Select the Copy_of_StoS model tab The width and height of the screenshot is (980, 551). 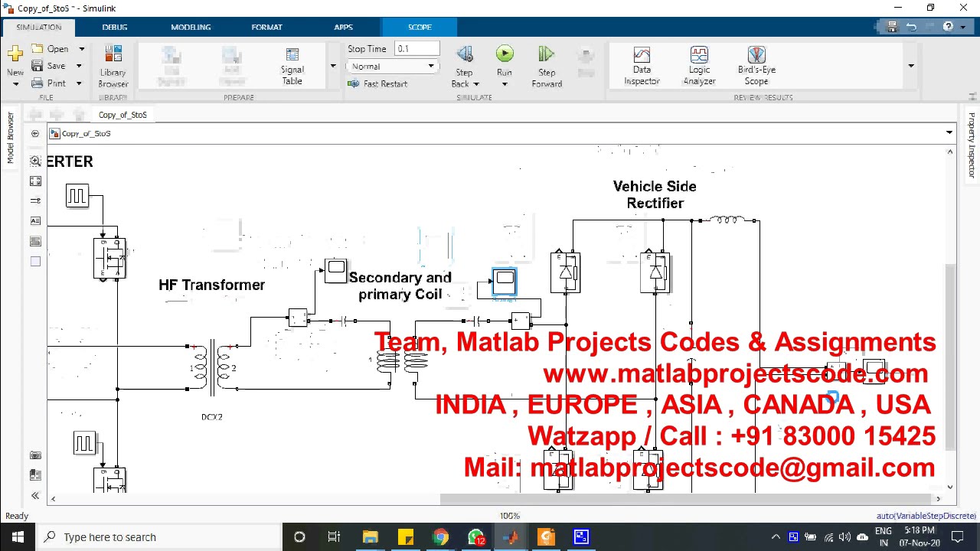(122, 115)
